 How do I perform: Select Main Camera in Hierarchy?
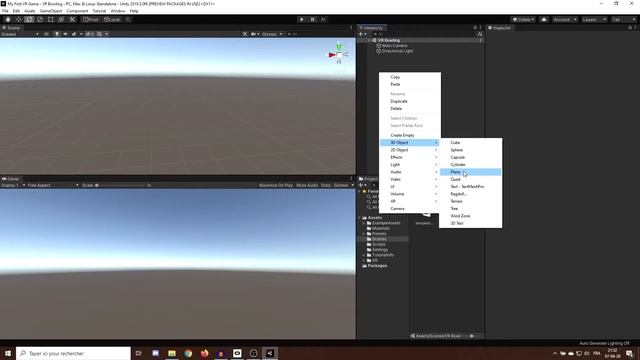tap(394, 46)
